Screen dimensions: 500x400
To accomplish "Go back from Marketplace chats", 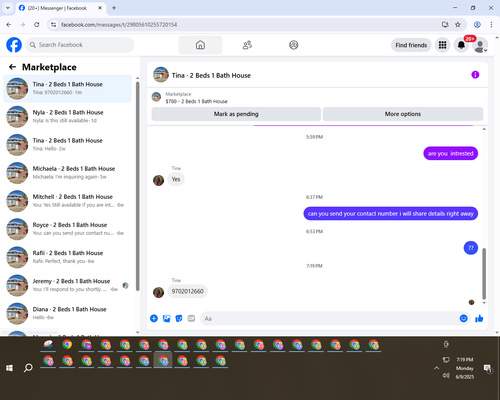I will pos(12,67).
